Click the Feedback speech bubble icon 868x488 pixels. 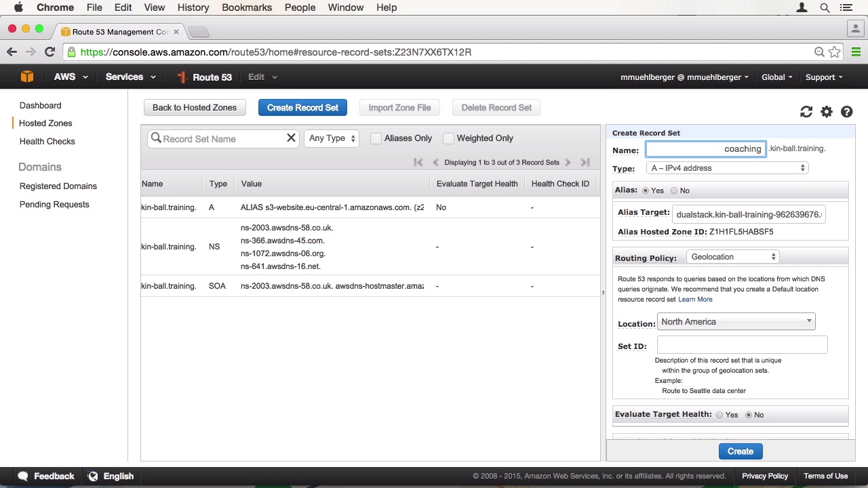click(x=23, y=476)
